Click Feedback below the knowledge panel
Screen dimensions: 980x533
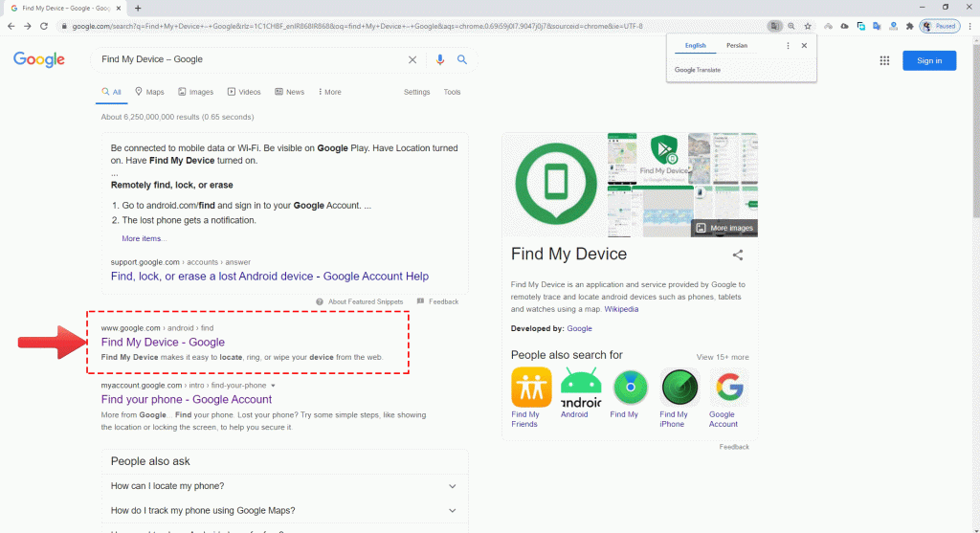[x=734, y=447]
